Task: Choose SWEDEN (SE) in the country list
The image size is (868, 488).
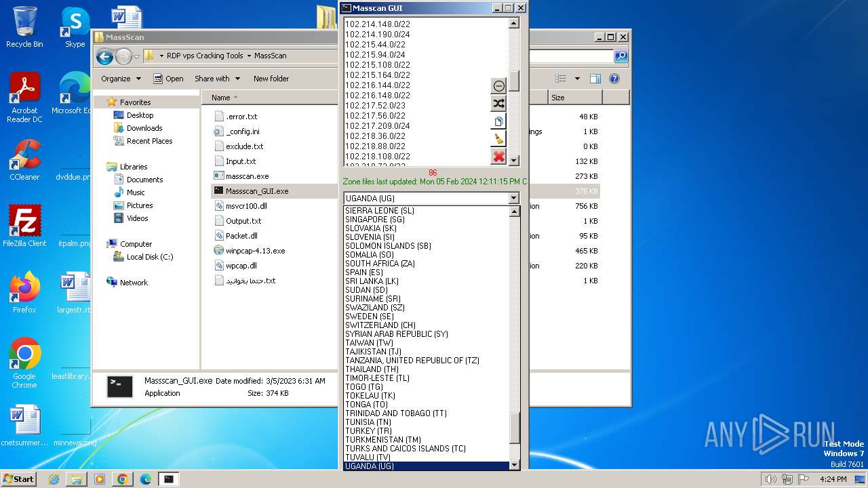Action: [369, 317]
